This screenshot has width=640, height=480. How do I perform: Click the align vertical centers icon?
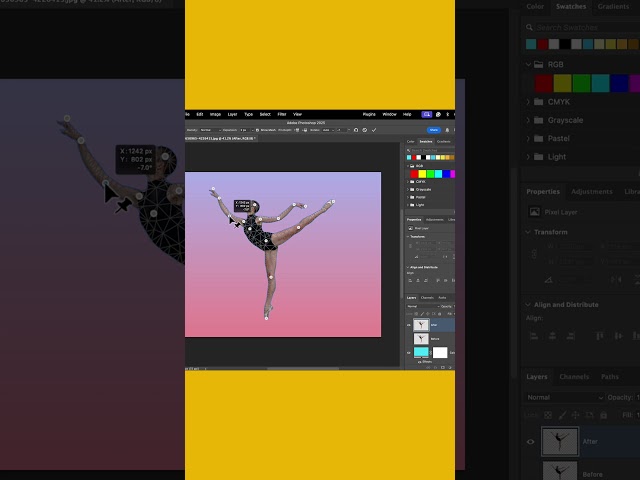click(445, 280)
